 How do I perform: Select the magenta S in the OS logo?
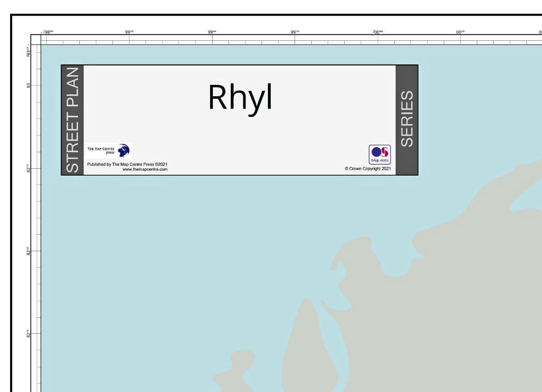click(x=385, y=151)
